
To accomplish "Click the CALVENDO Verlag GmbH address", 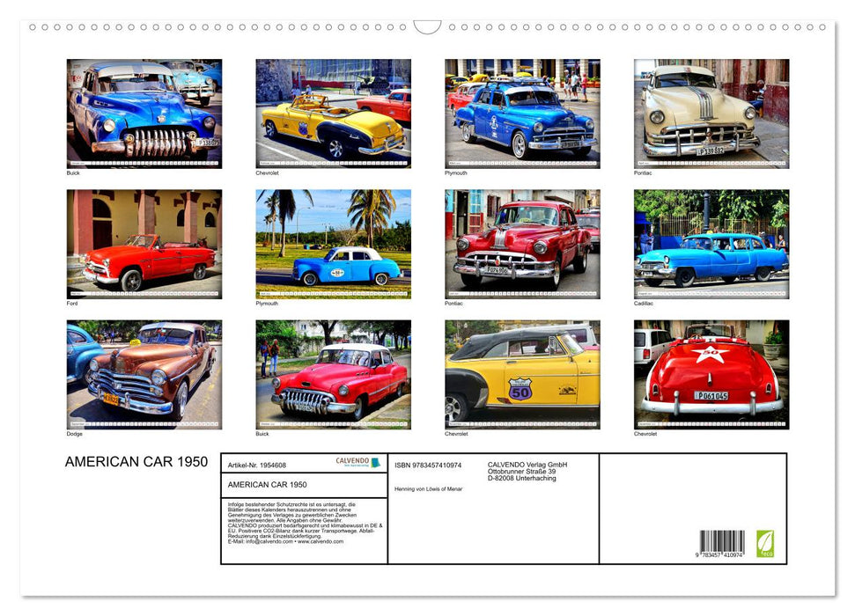I will (x=526, y=468).
